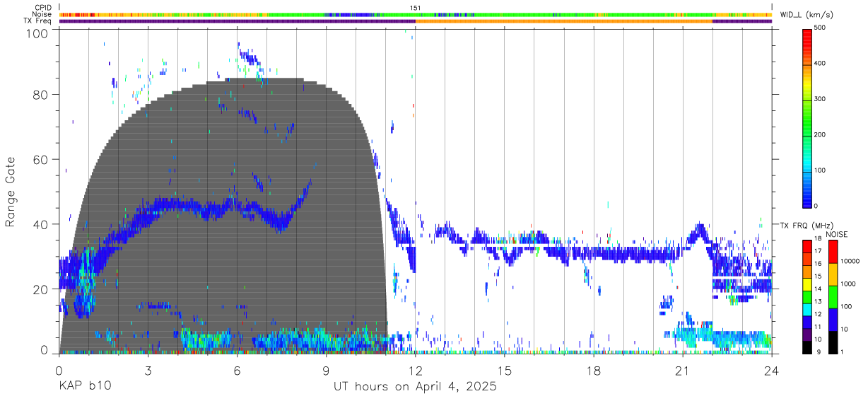Screen dimensions: 868x401
Task: Click the 'Noise' row label at top left
Action: click(42, 14)
